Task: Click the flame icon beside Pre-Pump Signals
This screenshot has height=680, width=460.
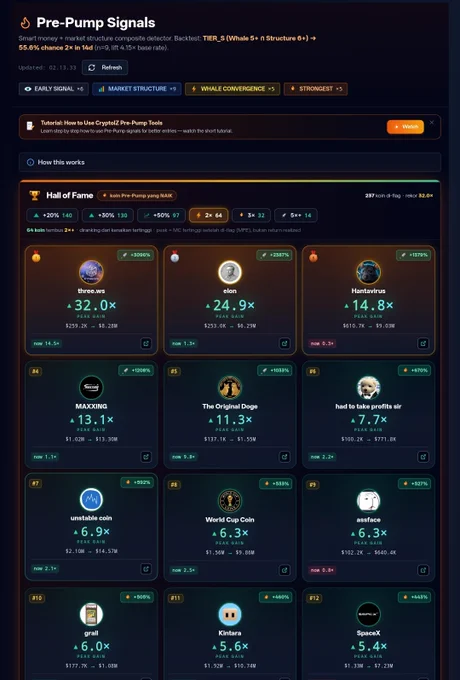Action: coord(26,23)
